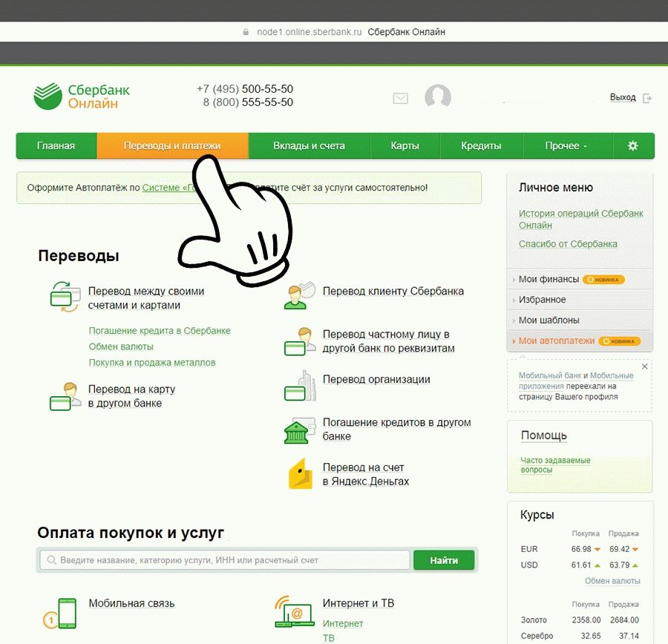Click the service search input field

click(226, 560)
